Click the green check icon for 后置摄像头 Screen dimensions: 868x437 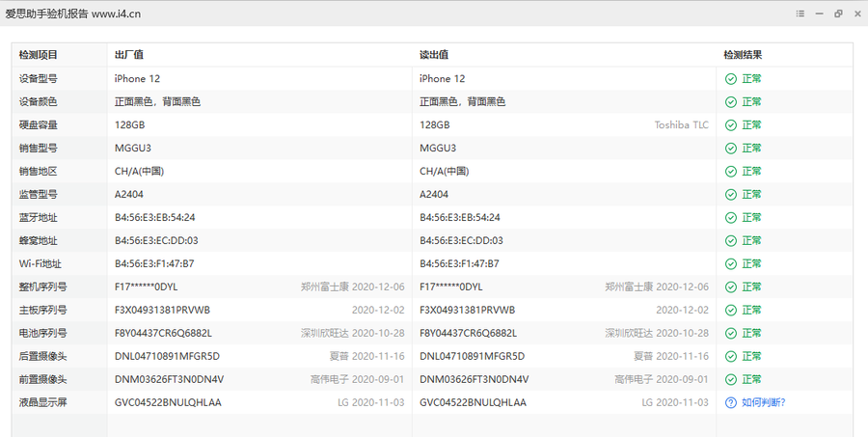coord(731,356)
